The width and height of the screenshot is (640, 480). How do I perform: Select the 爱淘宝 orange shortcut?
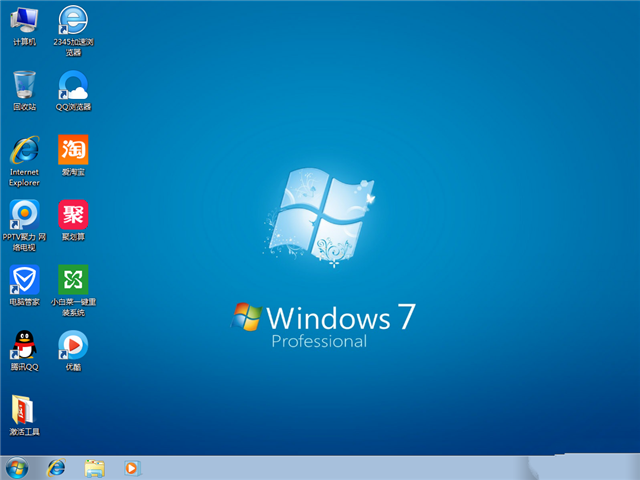click(x=73, y=150)
